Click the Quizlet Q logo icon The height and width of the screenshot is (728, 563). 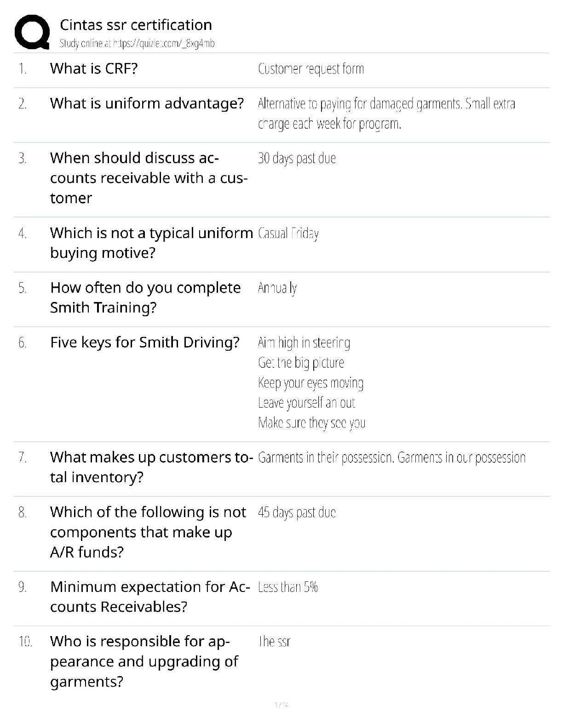[x=32, y=32]
